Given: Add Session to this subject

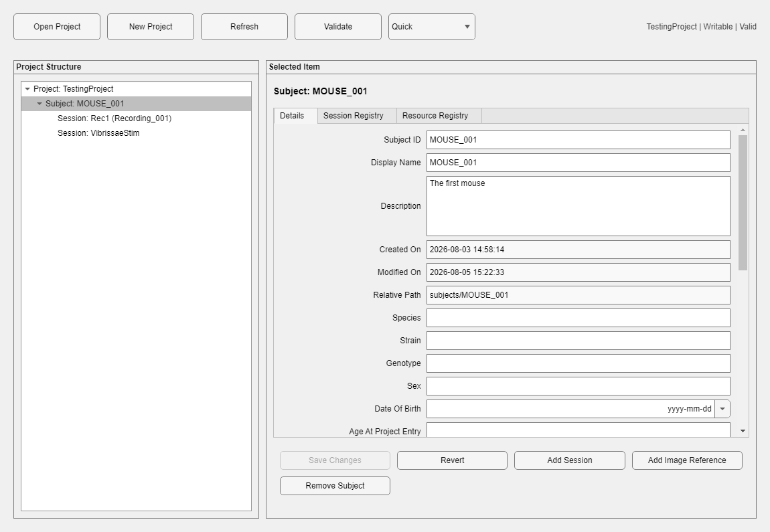Looking at the screenshot, I should tap(570, 460).
